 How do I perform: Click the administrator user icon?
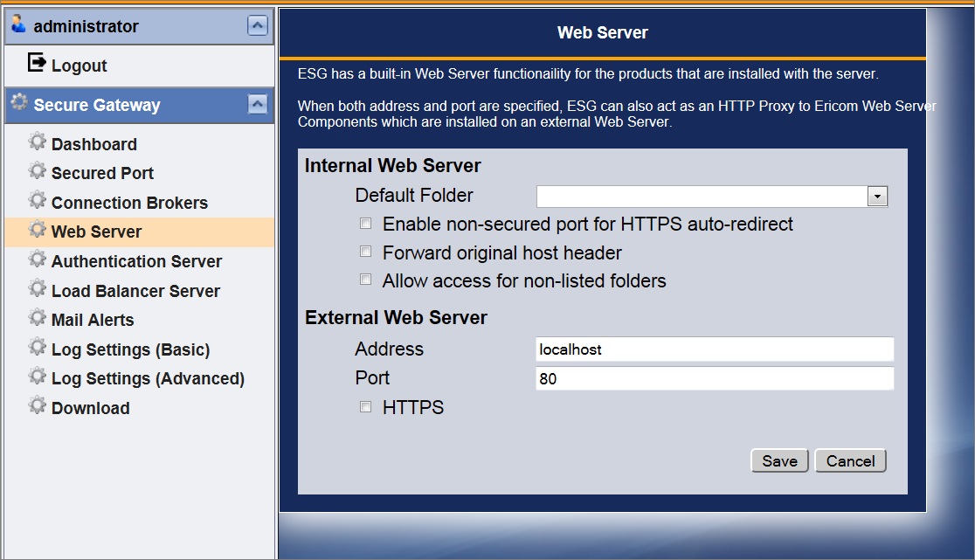coord(19,25)
